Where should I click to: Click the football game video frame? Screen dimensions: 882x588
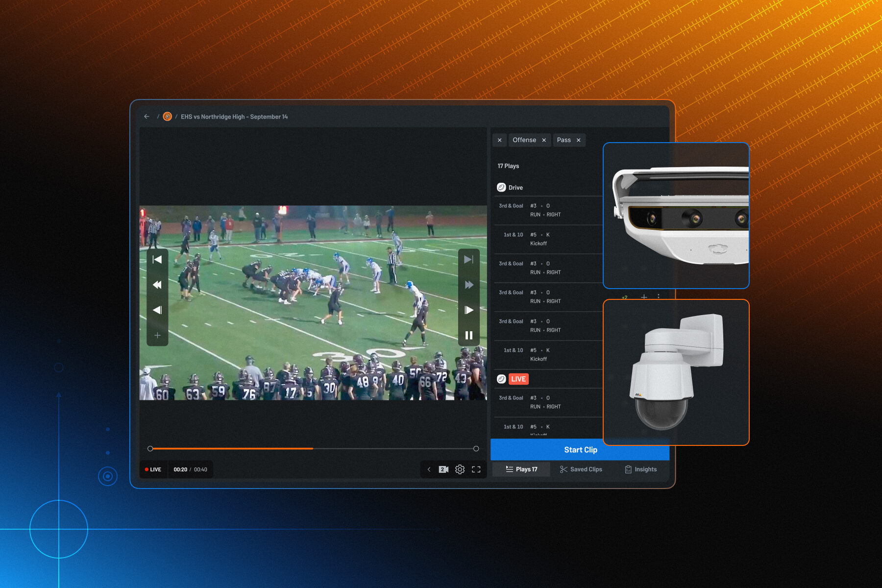point(313,303)
